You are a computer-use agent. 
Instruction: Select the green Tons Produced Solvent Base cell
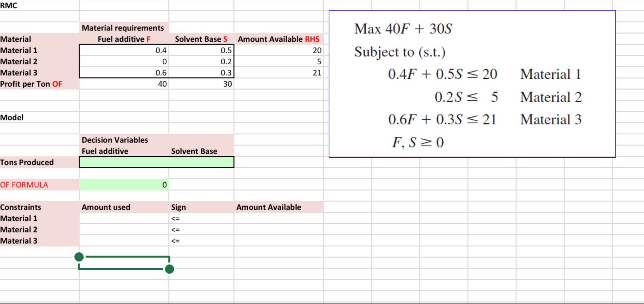click(202, 162)
